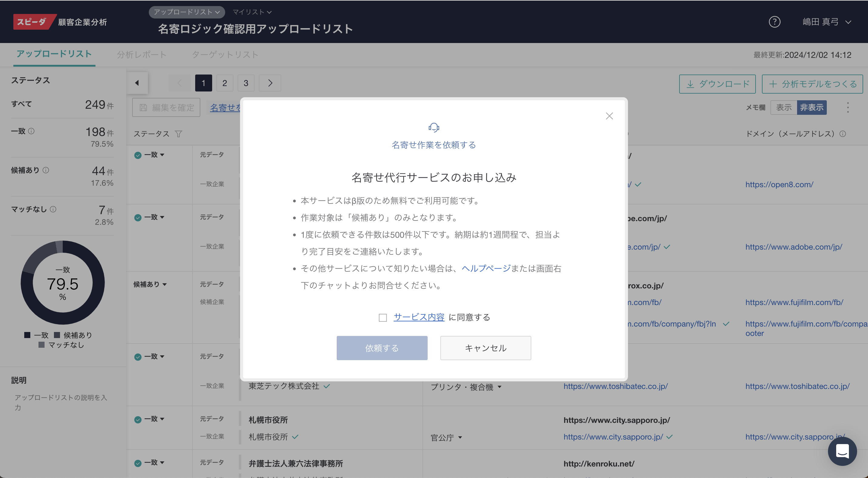The width and height of the screenshot is (868, 478).
Task: Switch to the 分析レポート tab
Action: pyautogui.click(x=142, y=55)
